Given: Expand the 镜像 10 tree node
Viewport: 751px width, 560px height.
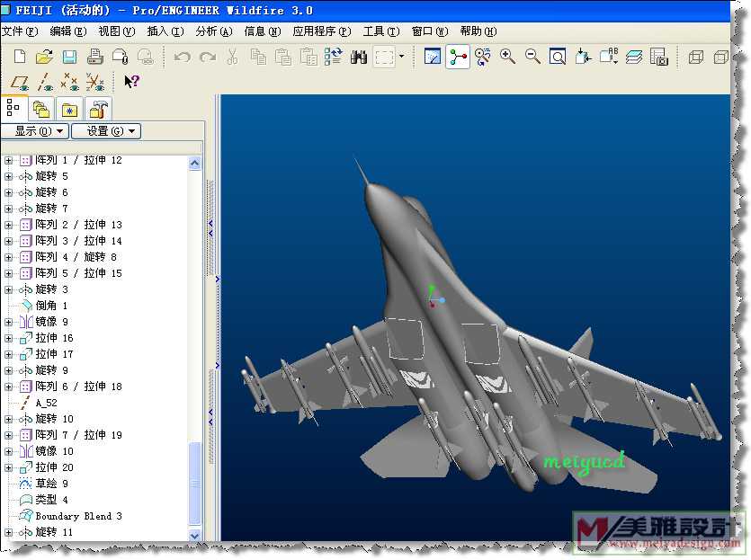Looking at the screenshot, I should click(x=9, y=451).
